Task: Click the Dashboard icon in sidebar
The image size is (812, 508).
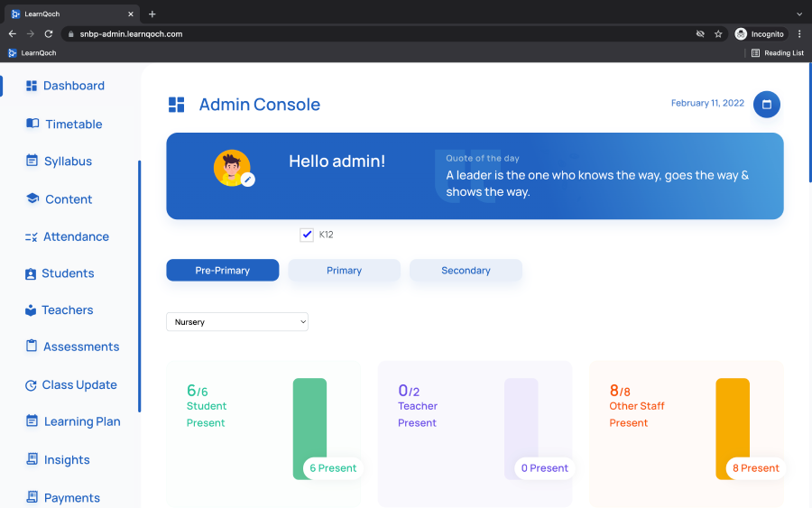Action: tap(32, 86)
